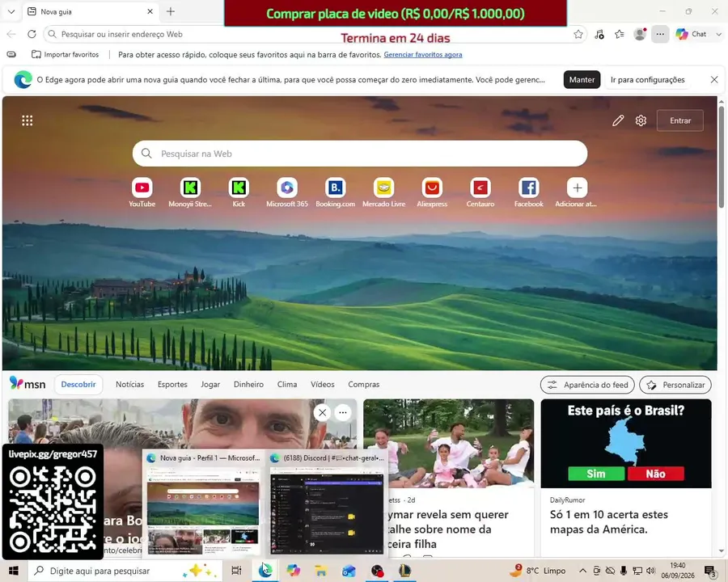Open the Mercado Livre quick link
This screenshot has width=728, height=582.
click(384, 192)
